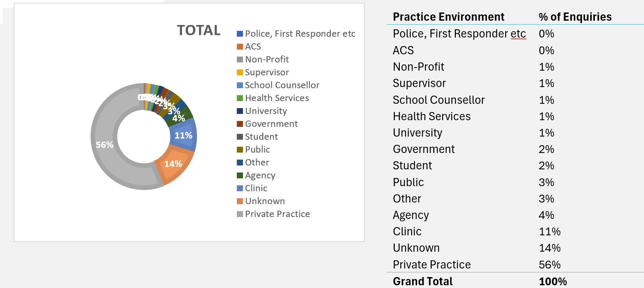644x288 pixels.
Task: Select the Private Practice legend entry
Action: point(277,214)
